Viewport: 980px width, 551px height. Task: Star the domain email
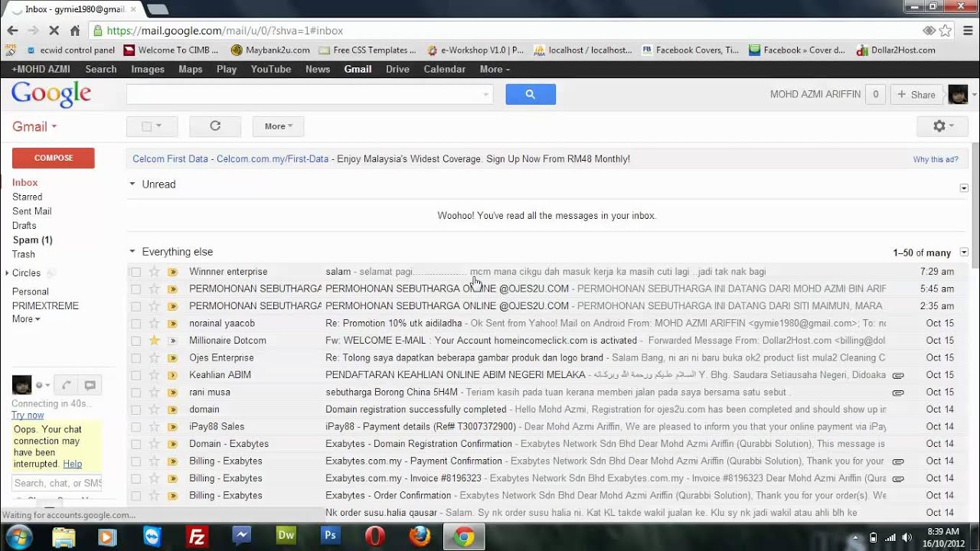[x=154, y=409]
